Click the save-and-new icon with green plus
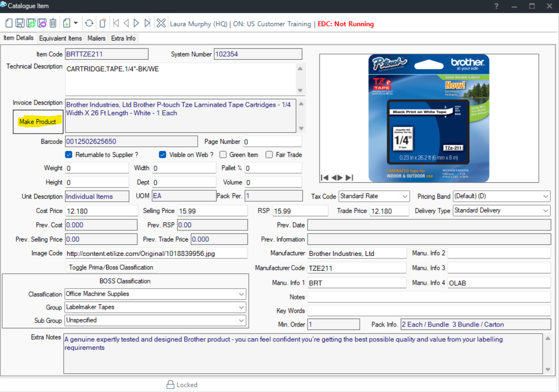 [31, 23]
